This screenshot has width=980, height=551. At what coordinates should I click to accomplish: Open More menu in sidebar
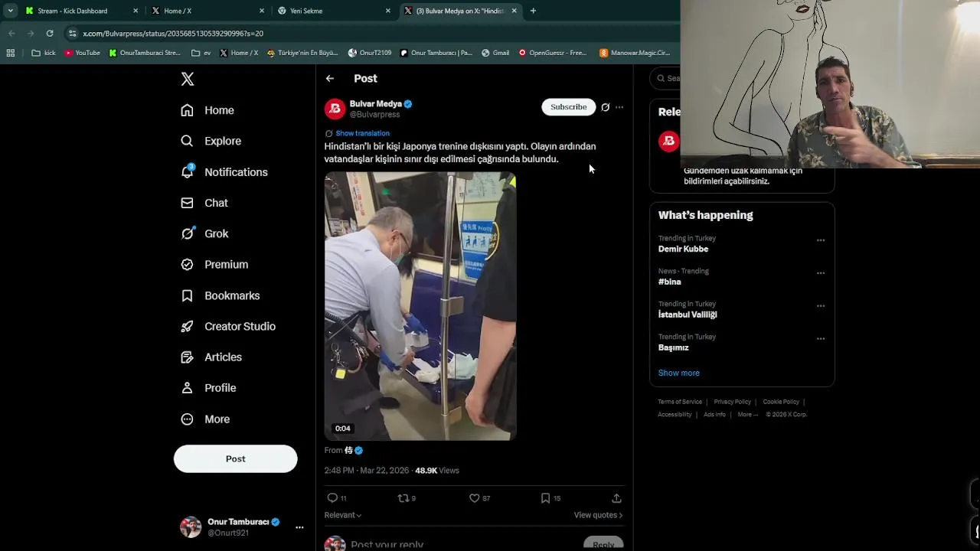pos(205,419)
